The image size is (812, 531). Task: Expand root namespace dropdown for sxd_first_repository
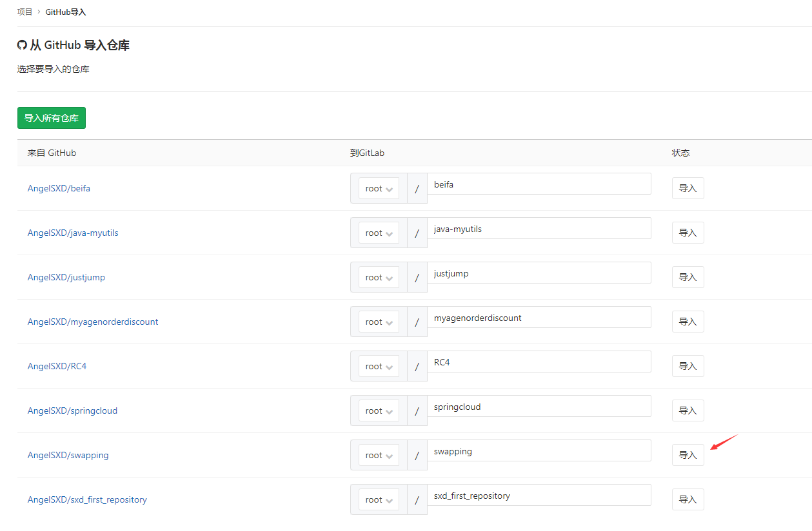click(379, 500)
